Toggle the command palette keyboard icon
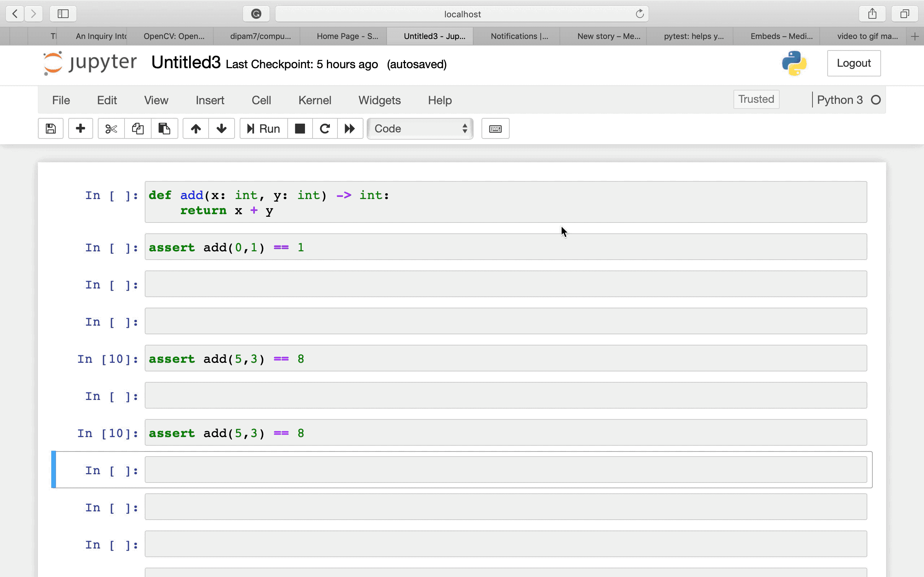Viewport: 924px width, 577px height. [495, 128]
